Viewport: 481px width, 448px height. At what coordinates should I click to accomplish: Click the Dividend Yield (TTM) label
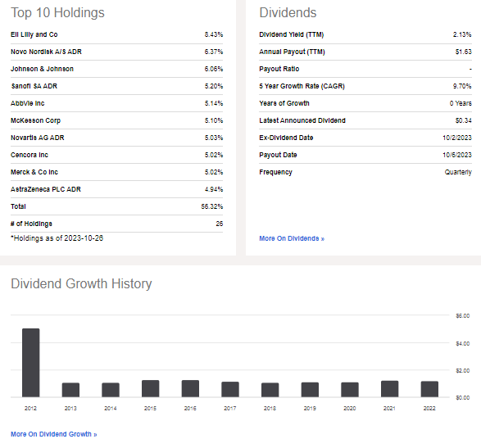[292, 34]
